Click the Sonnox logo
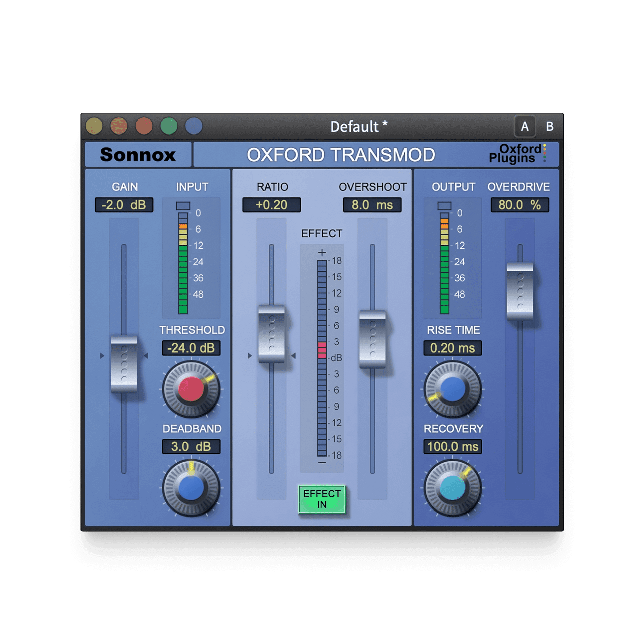Viewport: 644px width, 644px height. click(138, 155)
